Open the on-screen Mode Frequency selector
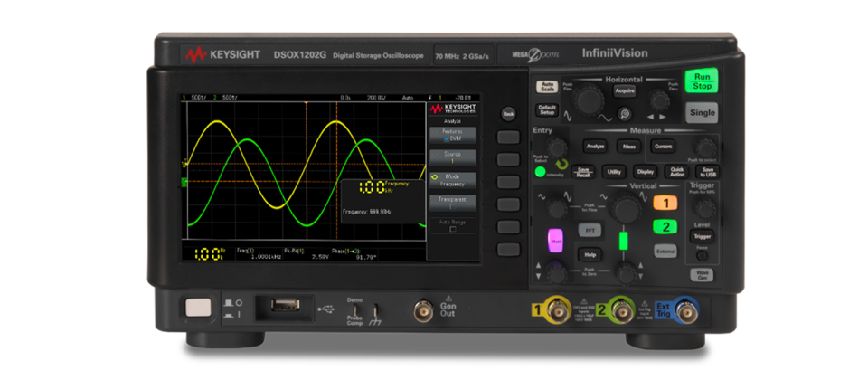Image resolution: width=868 pixels, height=380 pixels. 452,180
